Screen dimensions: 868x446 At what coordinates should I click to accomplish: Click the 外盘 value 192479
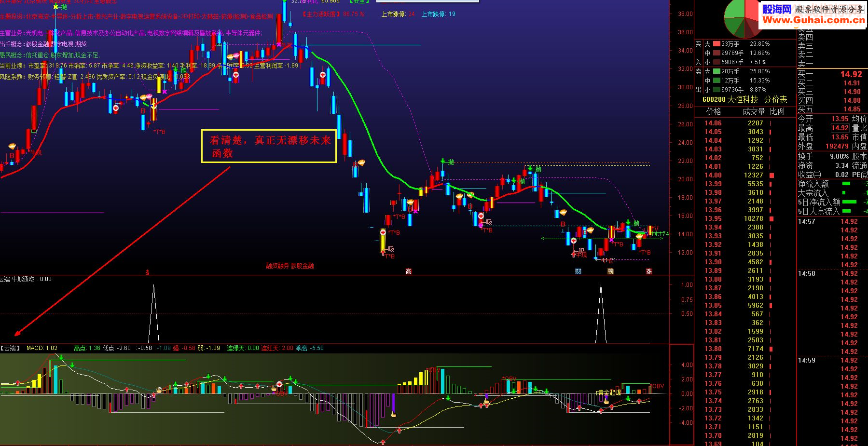pyautogui.click(x=837, y=146)
